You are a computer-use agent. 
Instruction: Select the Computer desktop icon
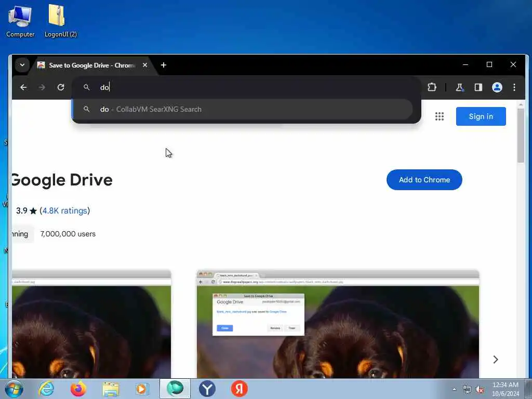(x=20, y=21)
